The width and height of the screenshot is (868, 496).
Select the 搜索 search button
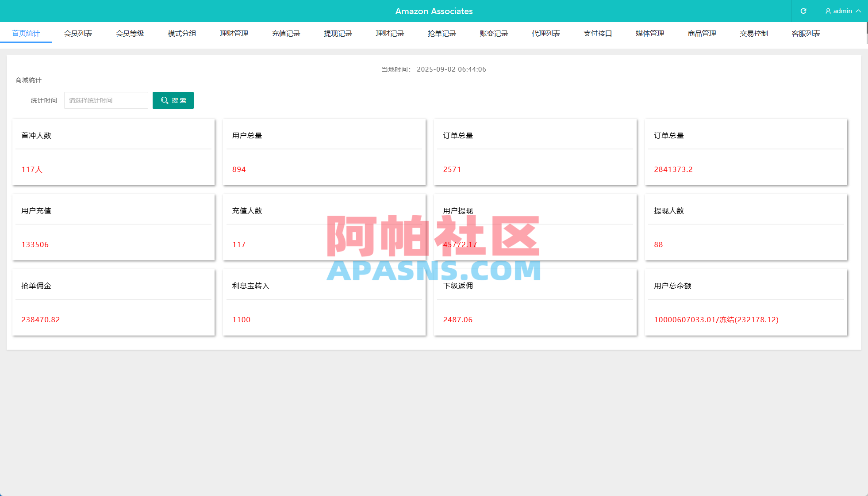point(173,100)
